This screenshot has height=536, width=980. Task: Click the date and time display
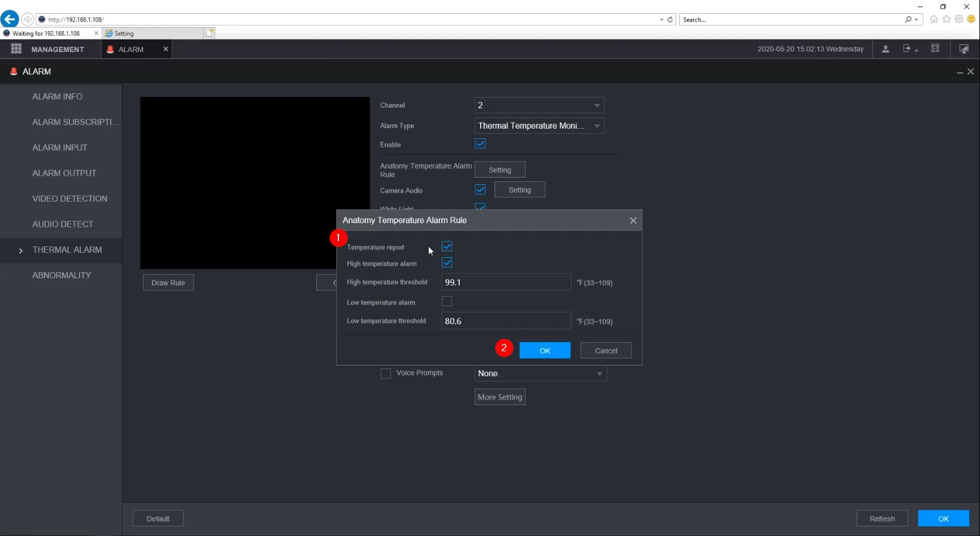[810, 49]
